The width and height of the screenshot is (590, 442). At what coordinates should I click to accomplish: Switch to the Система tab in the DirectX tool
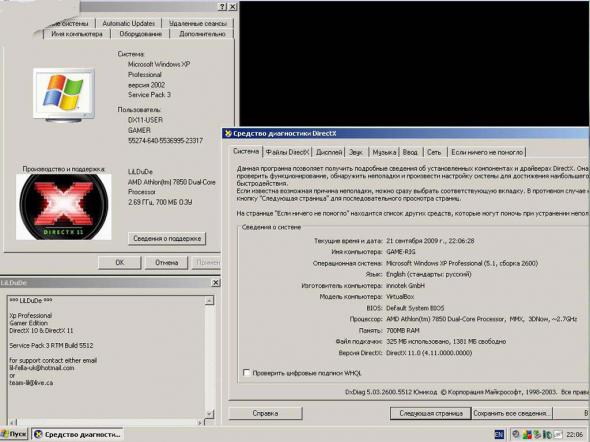point(246,151)
